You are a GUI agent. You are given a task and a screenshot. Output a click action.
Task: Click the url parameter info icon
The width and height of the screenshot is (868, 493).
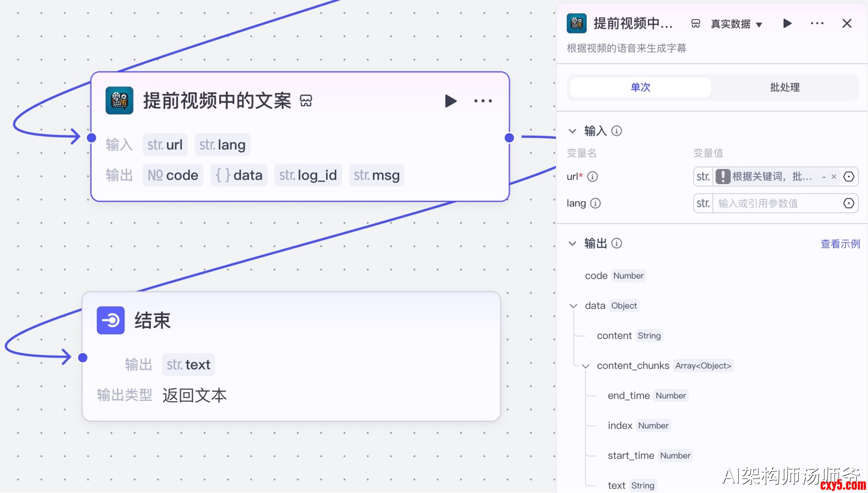tap(593, 177)
